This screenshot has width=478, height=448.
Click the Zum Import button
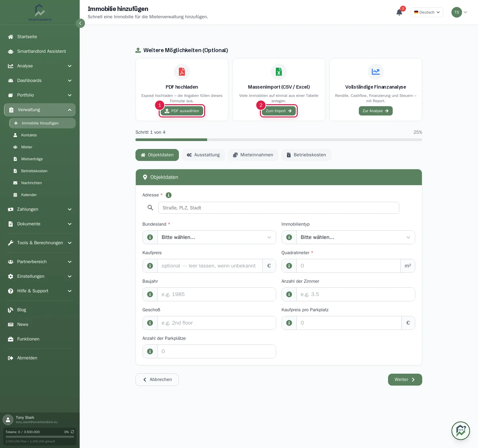[279, 111]
